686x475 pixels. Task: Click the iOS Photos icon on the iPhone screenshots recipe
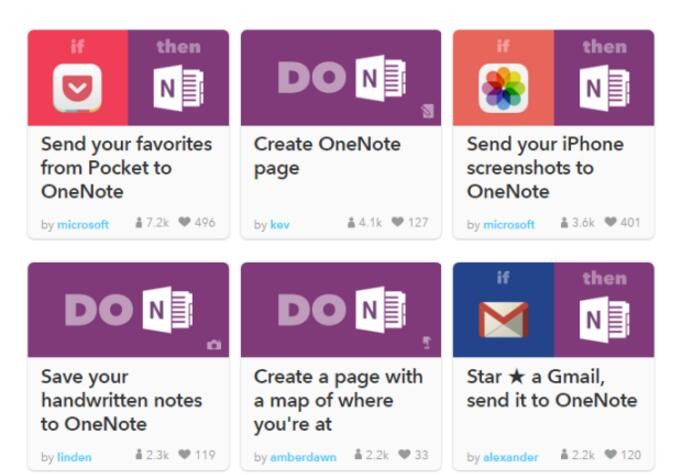click(503, 88)
